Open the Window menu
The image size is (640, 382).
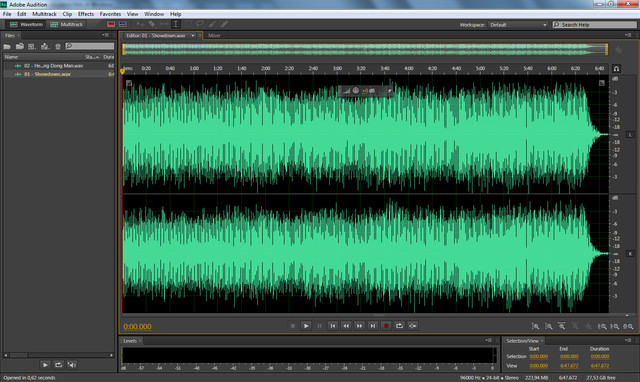(x=154, y=14)
